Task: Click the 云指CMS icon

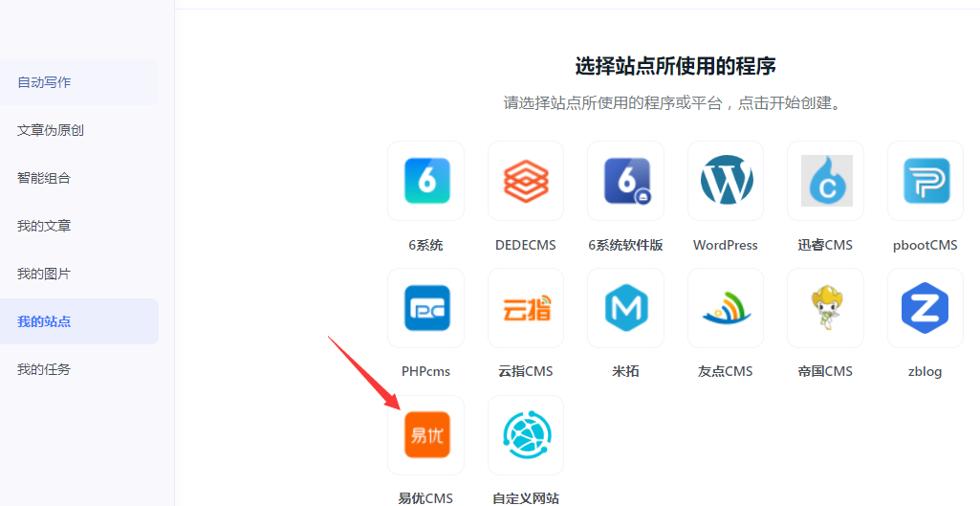Action: (526, 308)
